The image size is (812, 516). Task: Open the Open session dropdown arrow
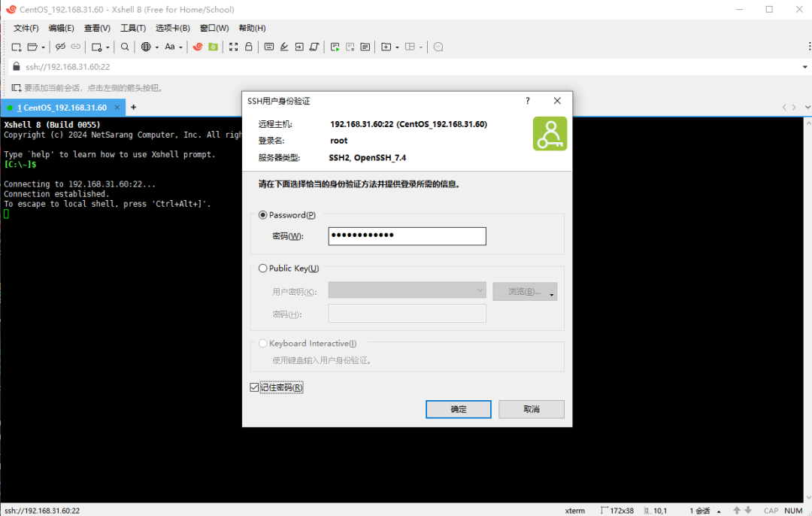click(43, 47)
